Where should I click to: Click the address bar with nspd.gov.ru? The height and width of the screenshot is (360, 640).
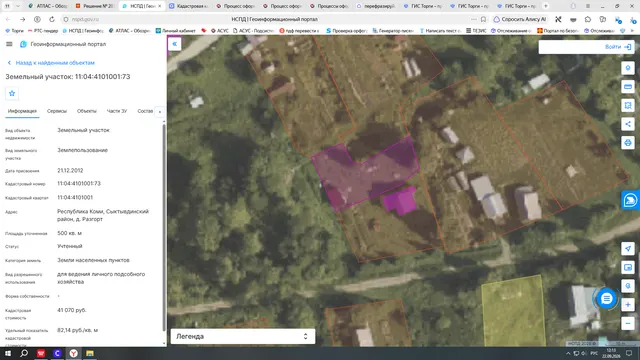tap(269, 19)
